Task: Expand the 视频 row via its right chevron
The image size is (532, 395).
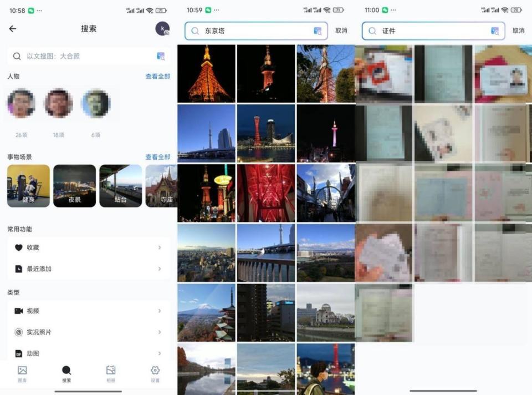Action: 160,311
